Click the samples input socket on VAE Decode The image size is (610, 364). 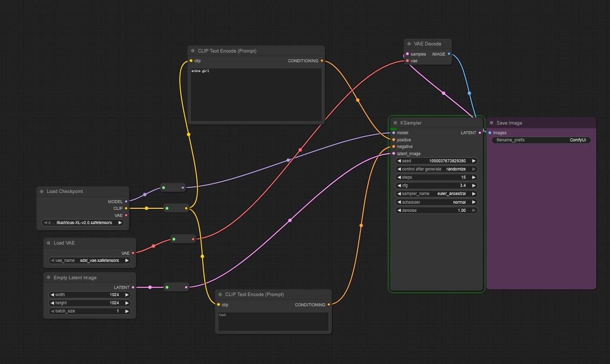tap(407, 54)
